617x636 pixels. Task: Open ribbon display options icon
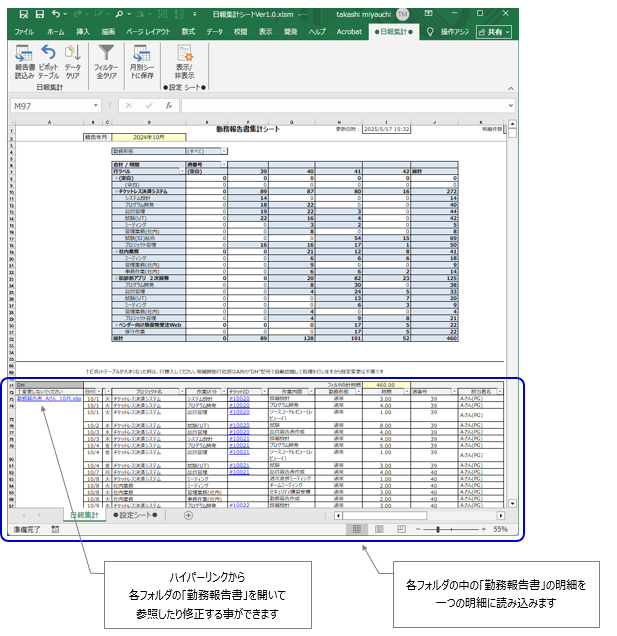(x=428, y=13)
